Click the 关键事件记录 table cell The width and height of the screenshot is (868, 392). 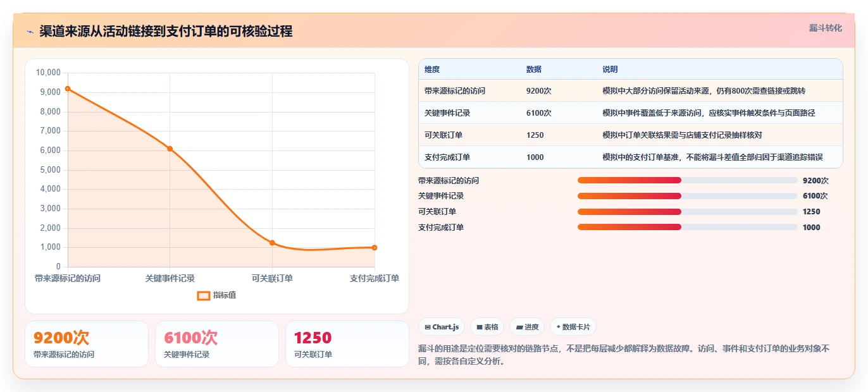(447, 113)
